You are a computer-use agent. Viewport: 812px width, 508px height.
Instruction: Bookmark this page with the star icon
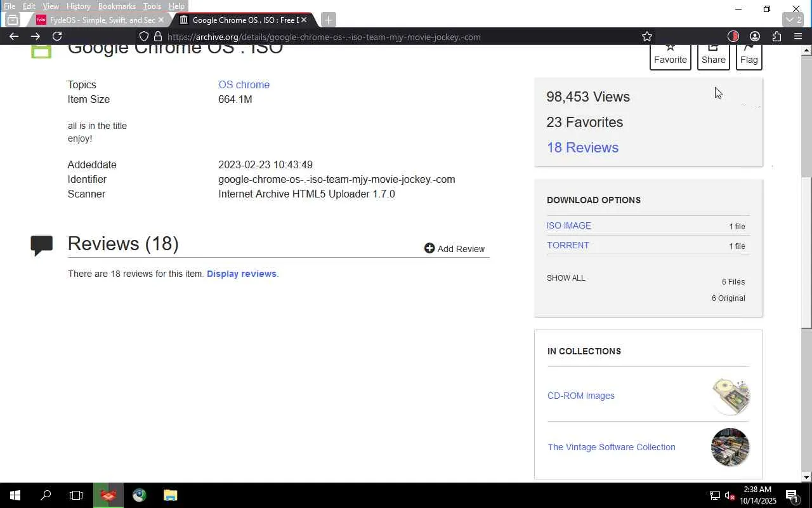click(x=647, y=36)
